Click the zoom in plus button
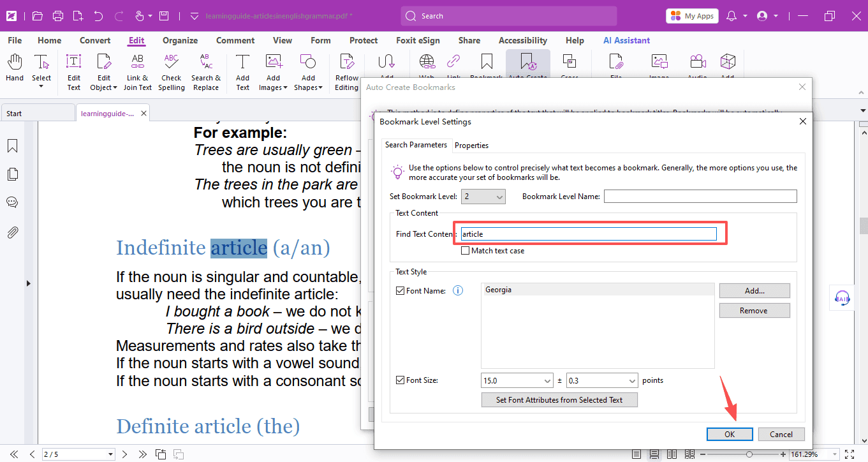868x462 pixels. [x=783, y=454]
